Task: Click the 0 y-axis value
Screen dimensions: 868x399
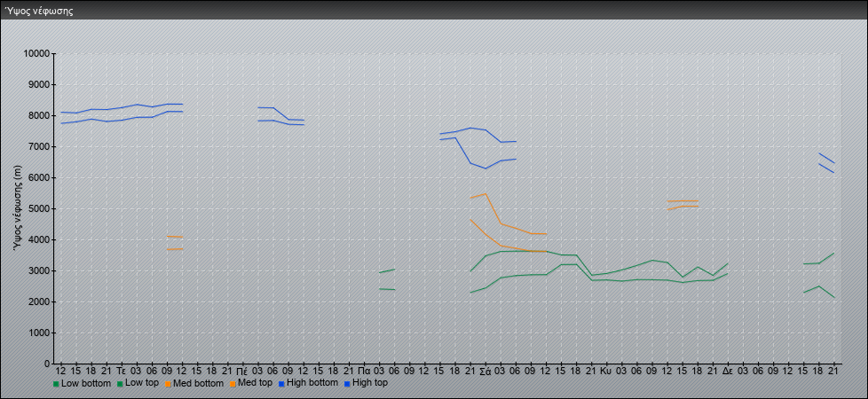Action: click(x=48, y=364)
